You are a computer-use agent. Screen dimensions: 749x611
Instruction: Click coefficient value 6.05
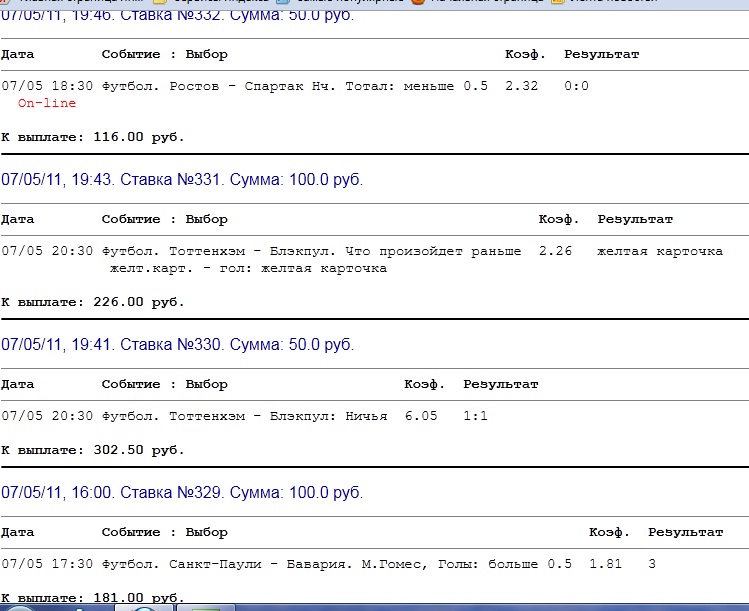point(421,416)
